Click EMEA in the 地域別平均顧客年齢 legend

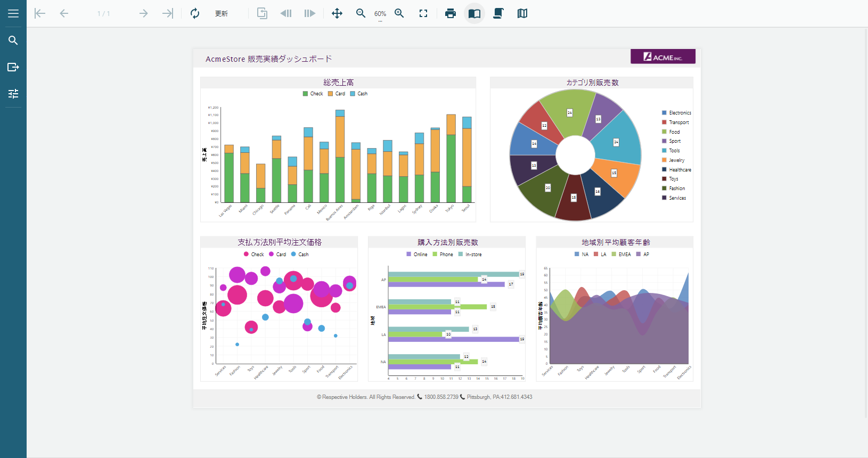(x=625, y=255)
